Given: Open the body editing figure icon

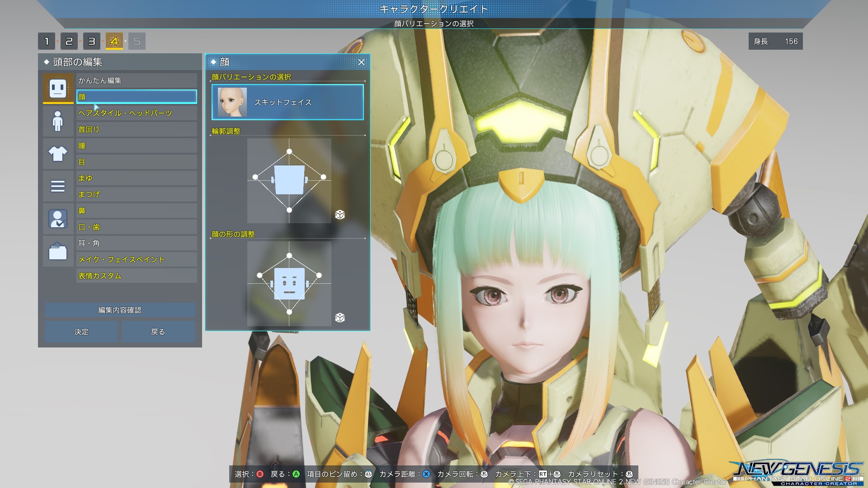Looking at the screenshot, I should (58, 121).
